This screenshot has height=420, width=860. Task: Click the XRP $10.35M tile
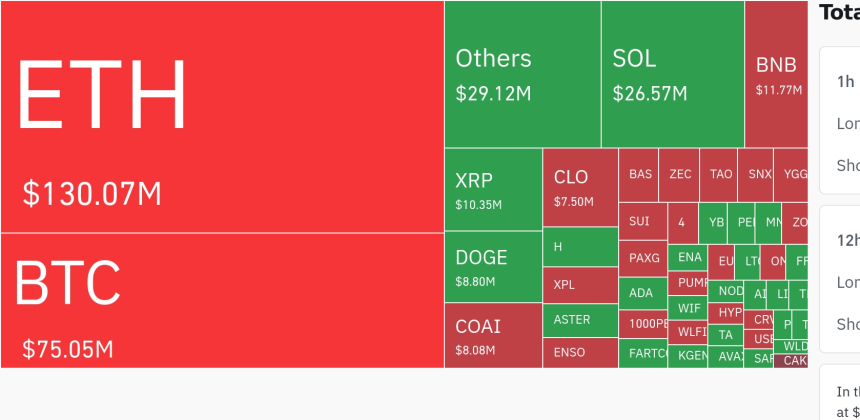point(493,190)
